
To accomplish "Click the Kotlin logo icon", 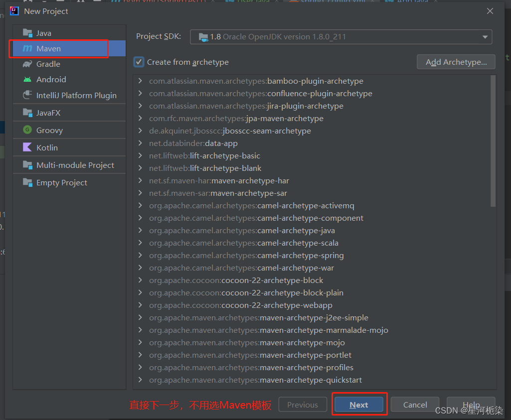I will [28, 147].
